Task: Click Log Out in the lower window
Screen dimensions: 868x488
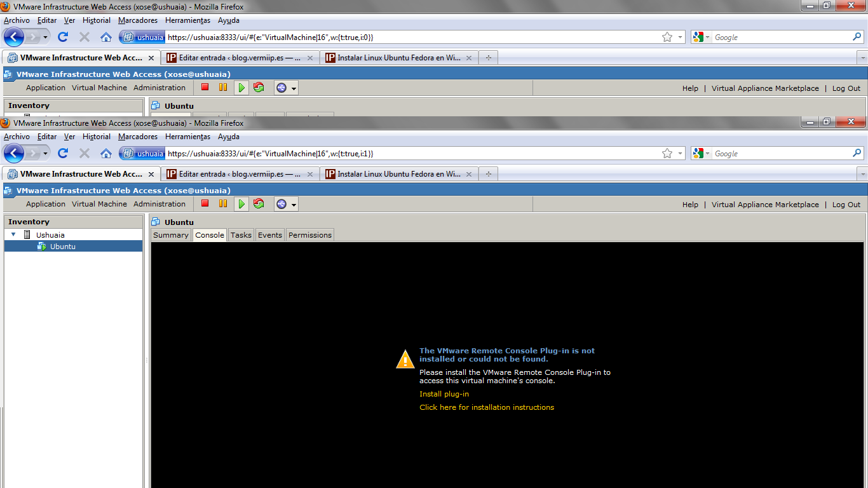Action: (846, 205)
